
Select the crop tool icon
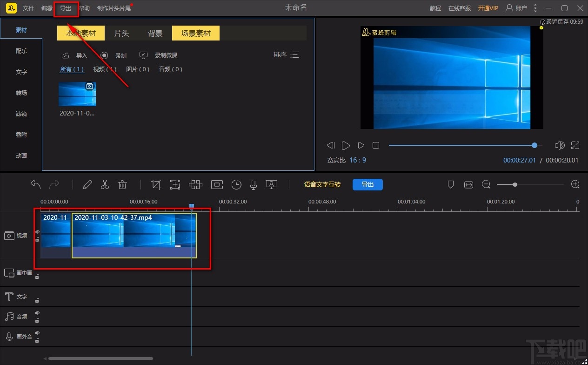point(156,185)
